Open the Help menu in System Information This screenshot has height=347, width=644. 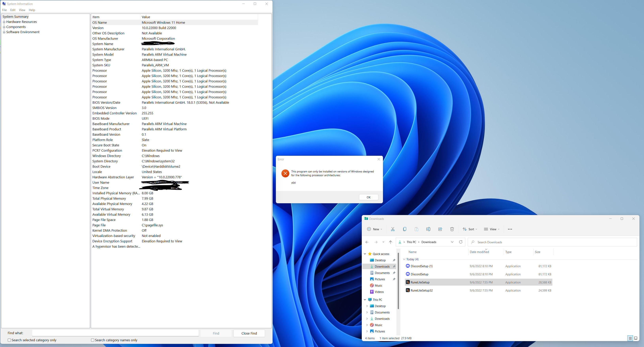(32, 10)
